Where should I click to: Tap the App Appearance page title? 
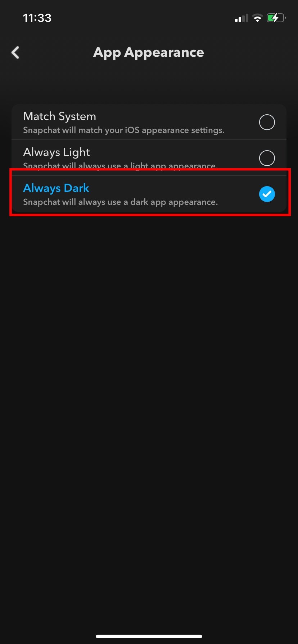coord(149,52)
